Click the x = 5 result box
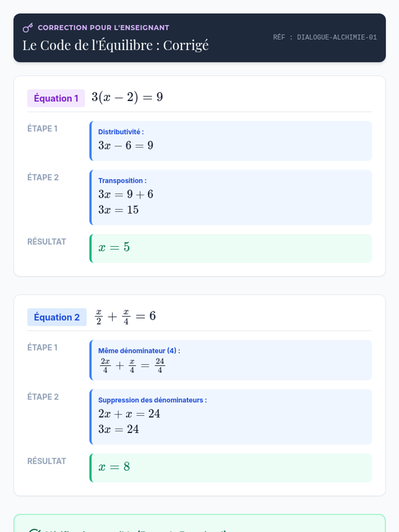The width and height of the screenshot is (399, 532). (x=230, y=248)
